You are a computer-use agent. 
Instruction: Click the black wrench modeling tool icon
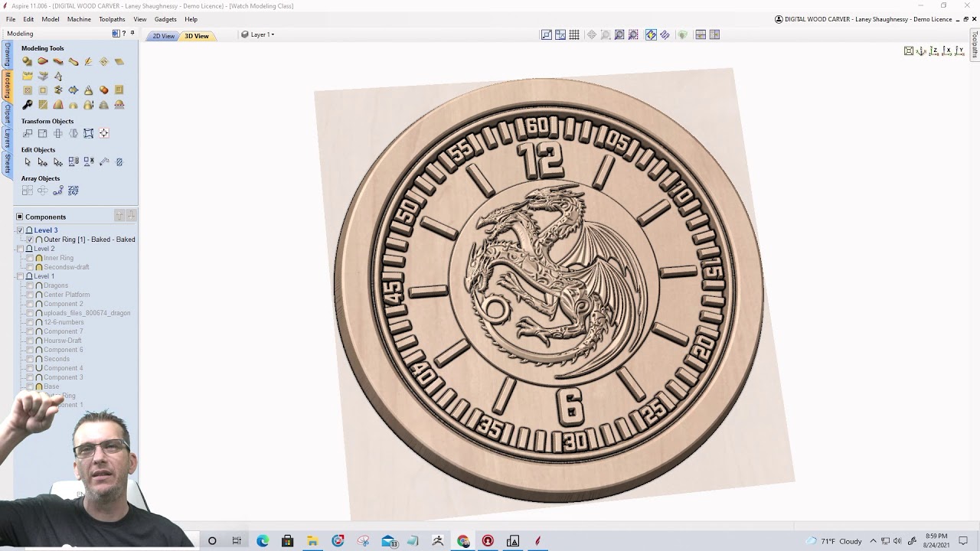(x=28, y=105)
